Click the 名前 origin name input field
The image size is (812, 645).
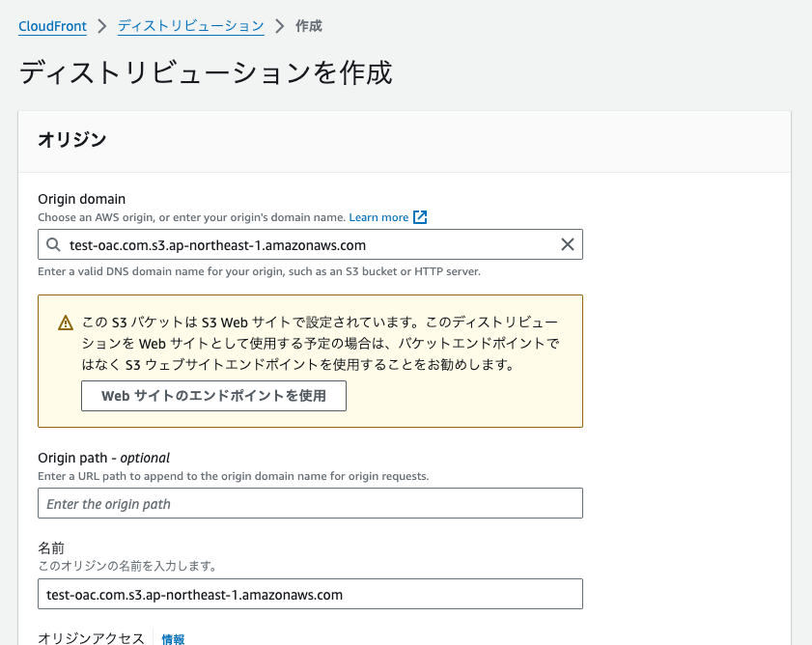pyautogui.click(x=310, y=594)
